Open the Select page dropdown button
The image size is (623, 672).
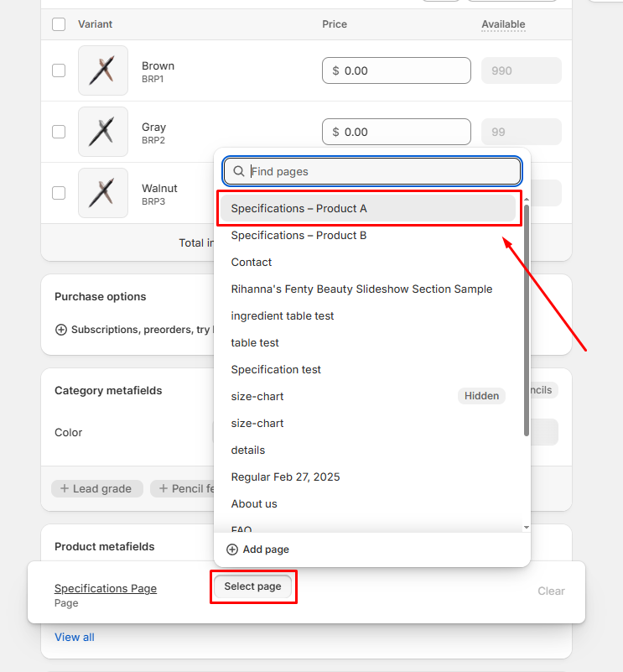[252, 586]
